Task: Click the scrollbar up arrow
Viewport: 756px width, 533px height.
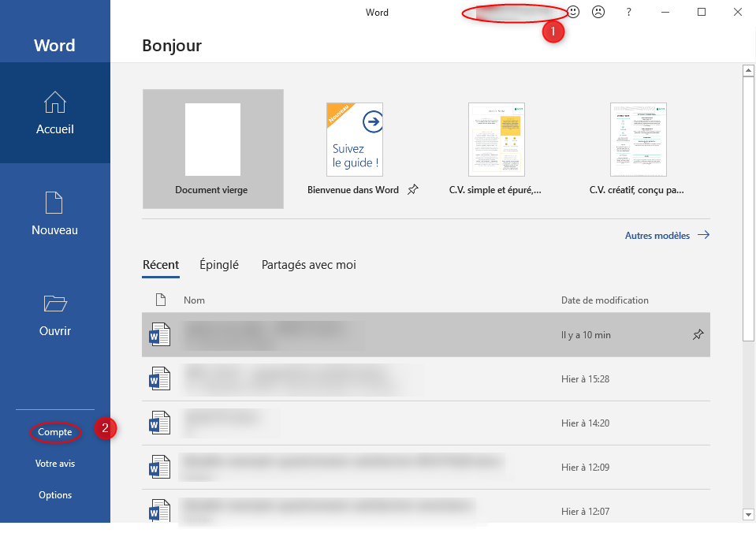Action: (x=748, y=70)
